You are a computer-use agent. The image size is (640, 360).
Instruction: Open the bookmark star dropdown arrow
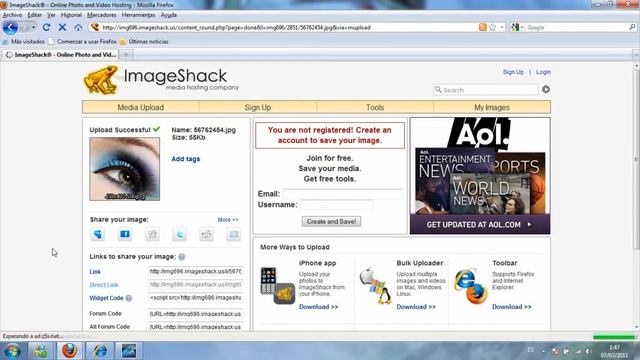pos(502,27)
